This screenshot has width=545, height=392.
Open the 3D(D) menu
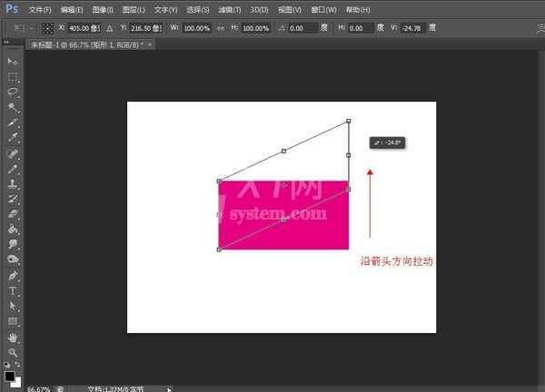259,10
